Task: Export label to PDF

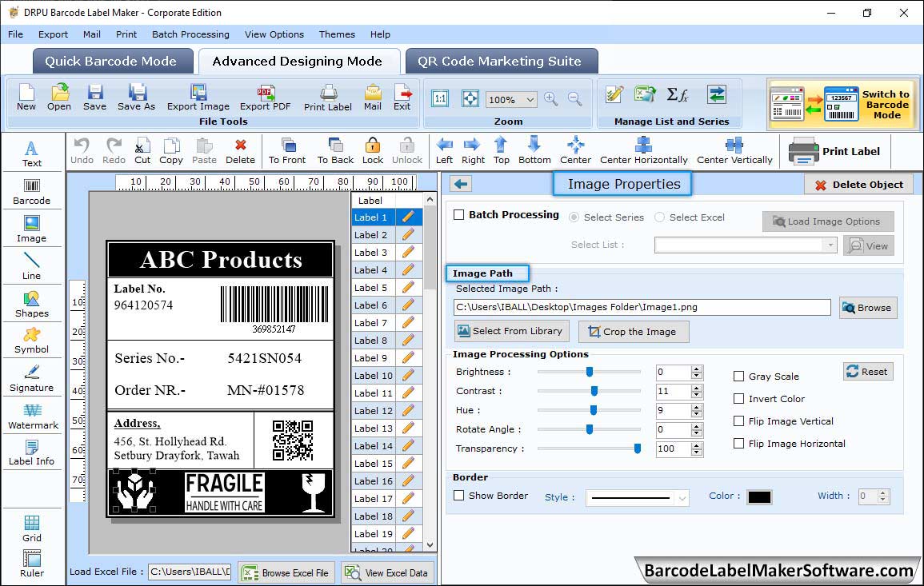Action: [265, 98]
